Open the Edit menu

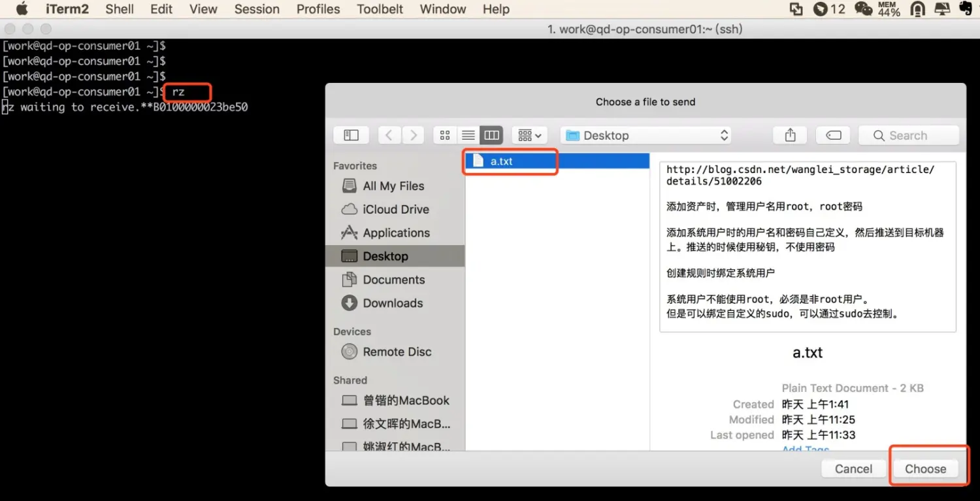(161, 9)
